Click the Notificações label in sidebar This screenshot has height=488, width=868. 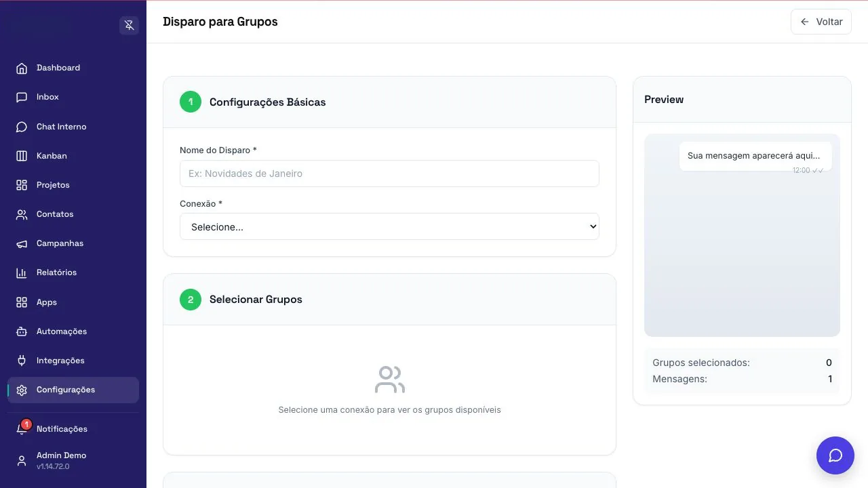click(62, 429)
